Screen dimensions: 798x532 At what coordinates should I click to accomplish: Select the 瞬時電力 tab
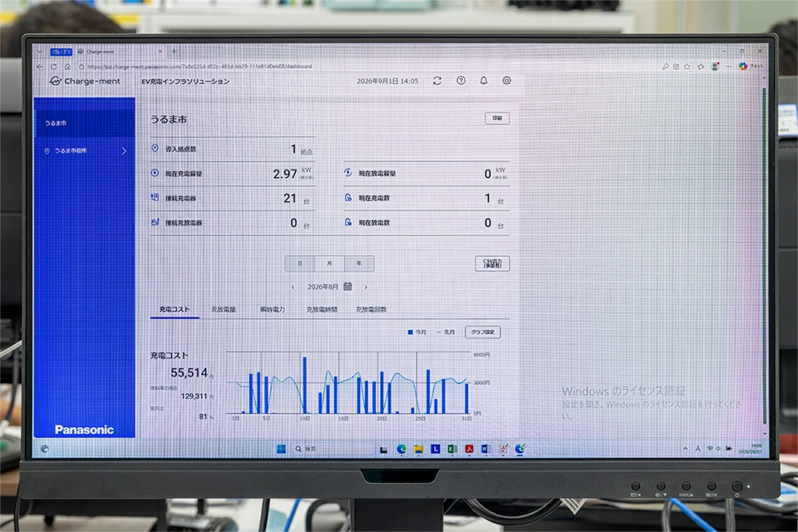[x=273, y=309]
